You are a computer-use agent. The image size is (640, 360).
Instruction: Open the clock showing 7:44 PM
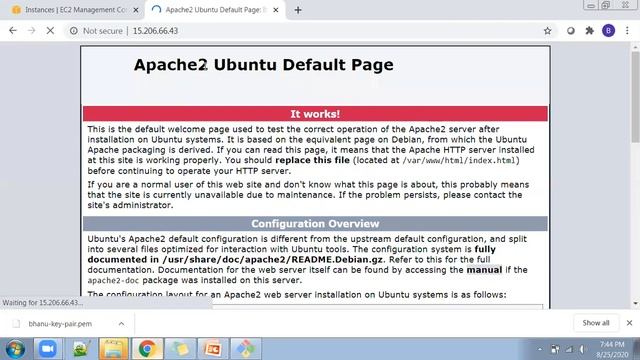point(612,349)
